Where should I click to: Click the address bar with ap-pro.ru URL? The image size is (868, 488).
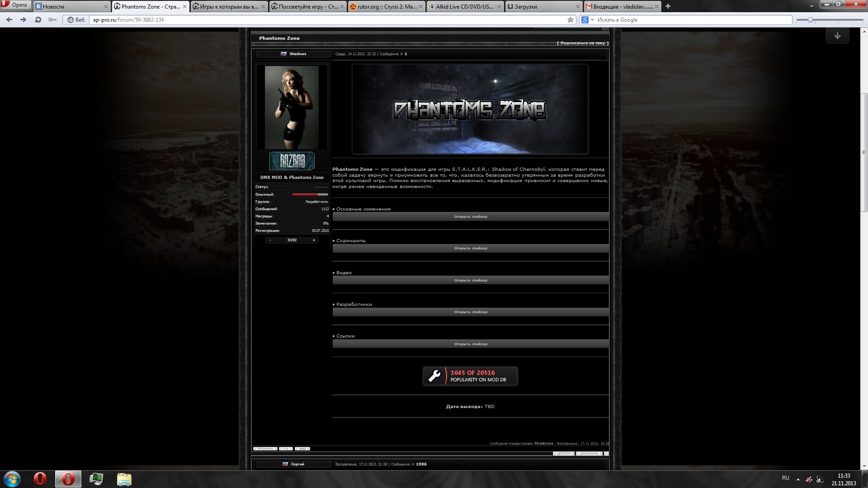click(328, 20)
